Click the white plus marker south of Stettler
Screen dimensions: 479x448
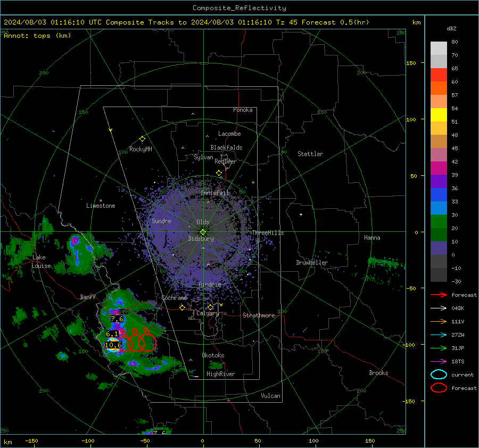(301, 214)
